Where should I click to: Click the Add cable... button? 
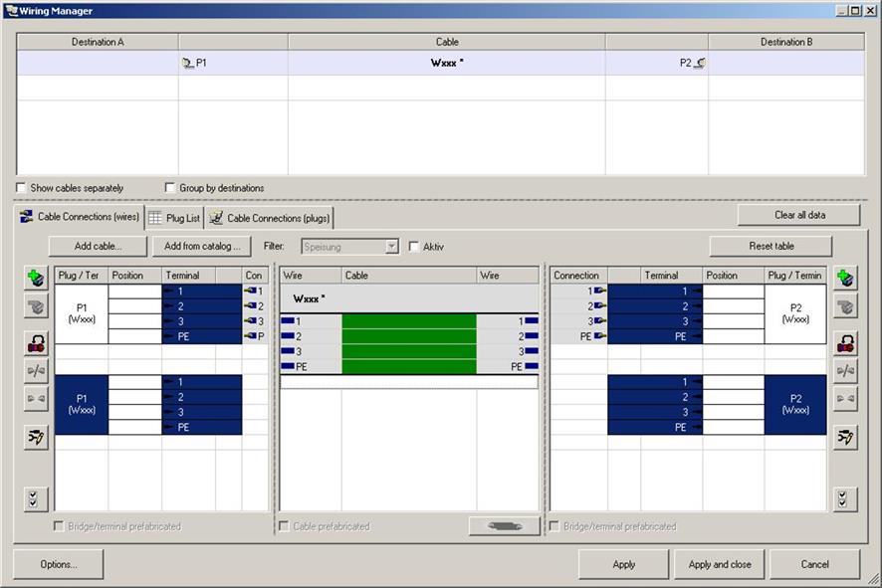(x=98, y=246)
